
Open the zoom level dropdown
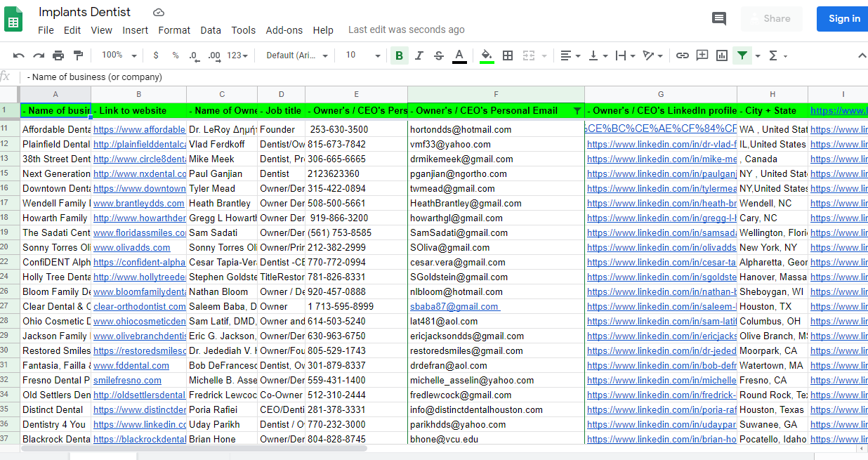(x=119, y=55)
